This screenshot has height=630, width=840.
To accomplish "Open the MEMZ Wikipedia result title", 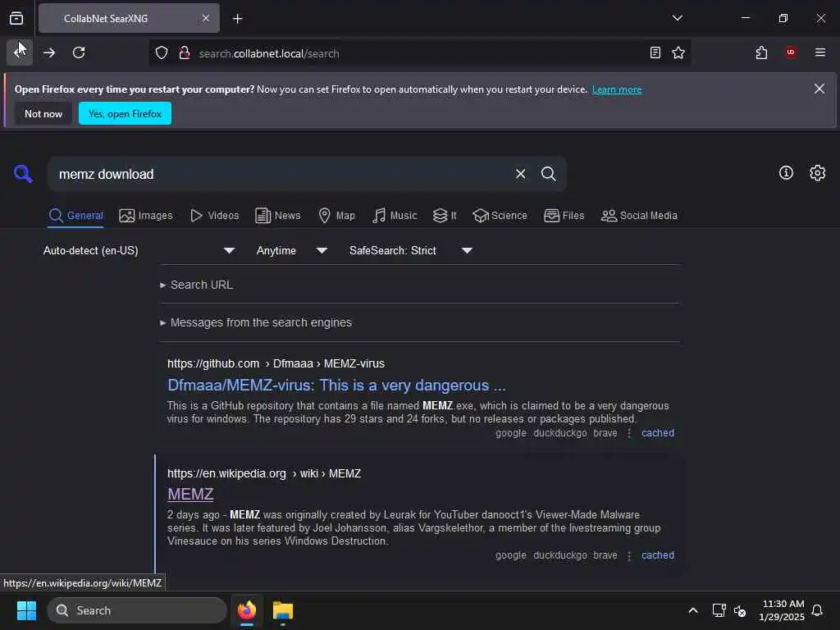I will point(190,494).
